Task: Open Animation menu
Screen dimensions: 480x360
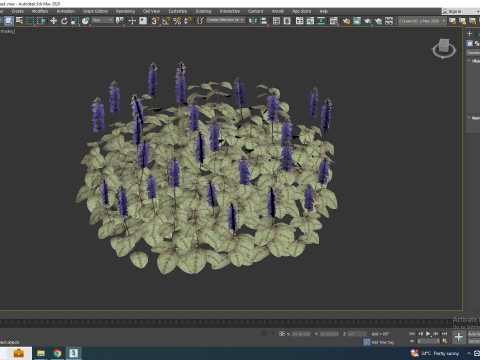Action: click(66, 11)
